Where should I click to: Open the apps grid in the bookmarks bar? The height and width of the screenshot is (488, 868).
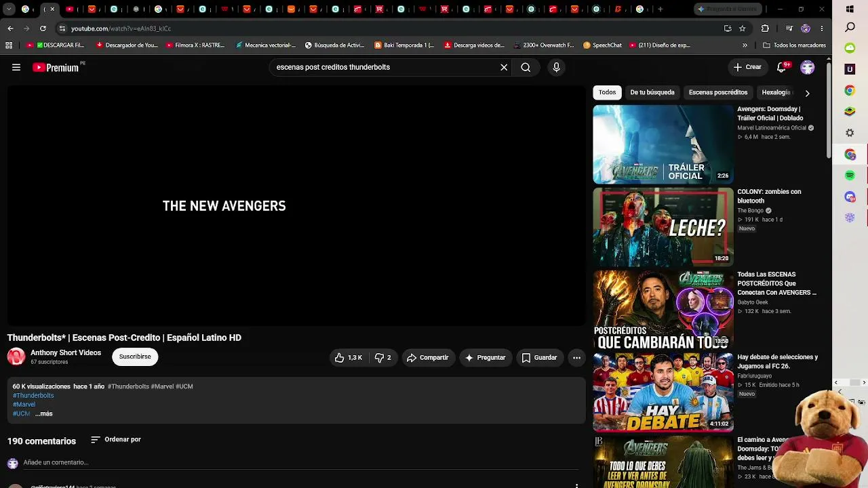click(x=9, y=45)
